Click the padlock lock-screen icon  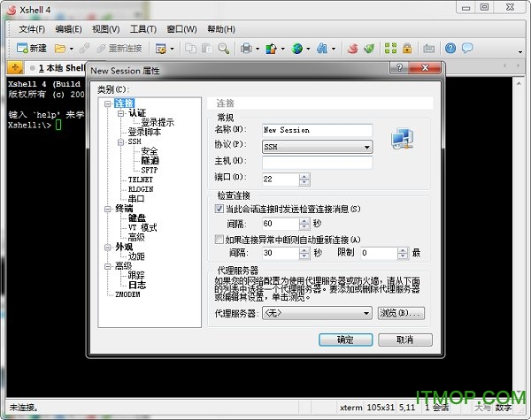[407, 49]
